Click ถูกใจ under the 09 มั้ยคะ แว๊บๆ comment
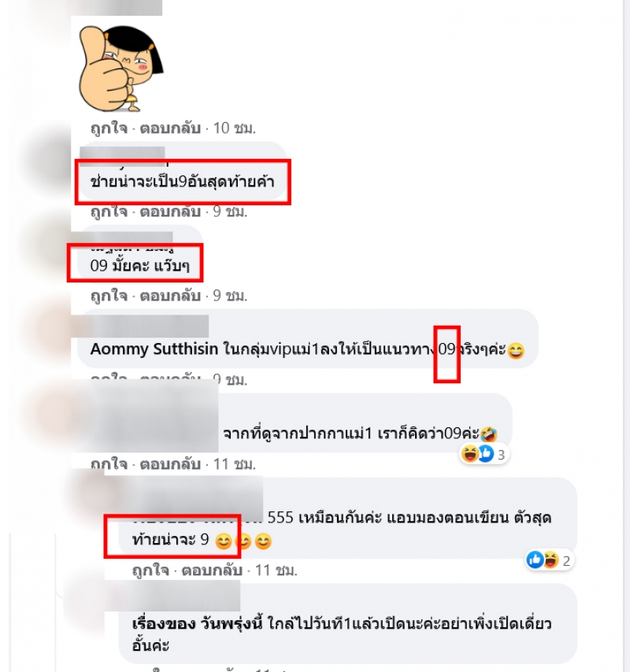The image size is (630, 672). tap(109, 295)
